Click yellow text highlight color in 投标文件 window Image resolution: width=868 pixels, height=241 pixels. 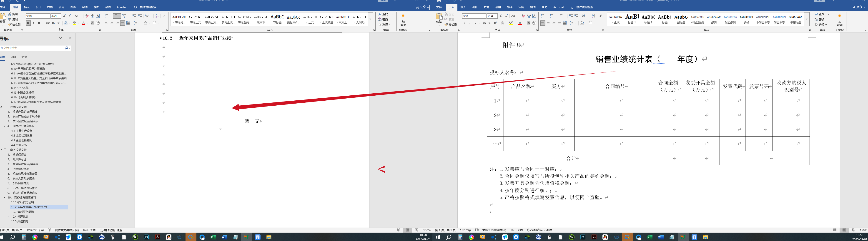click(75, 23)
